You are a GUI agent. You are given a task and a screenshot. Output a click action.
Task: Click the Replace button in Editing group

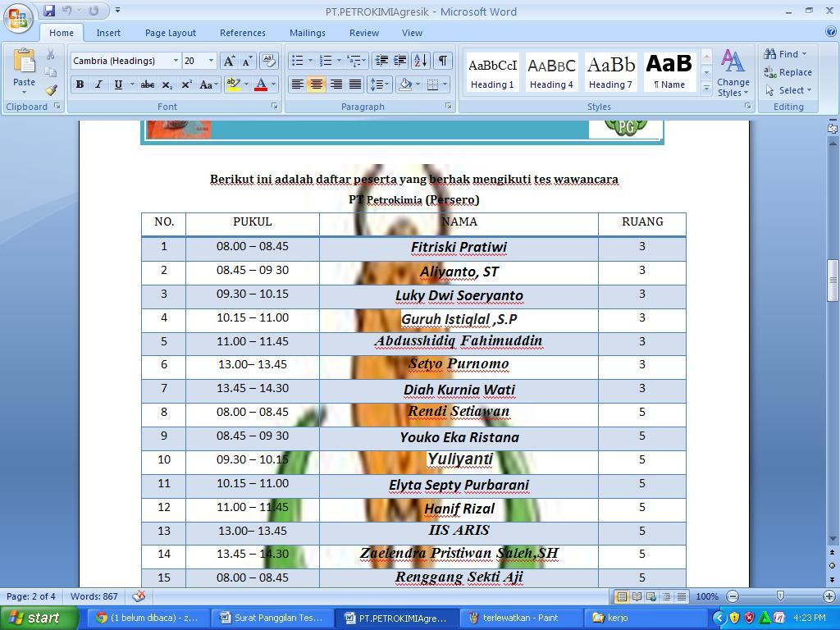(788, 72)
